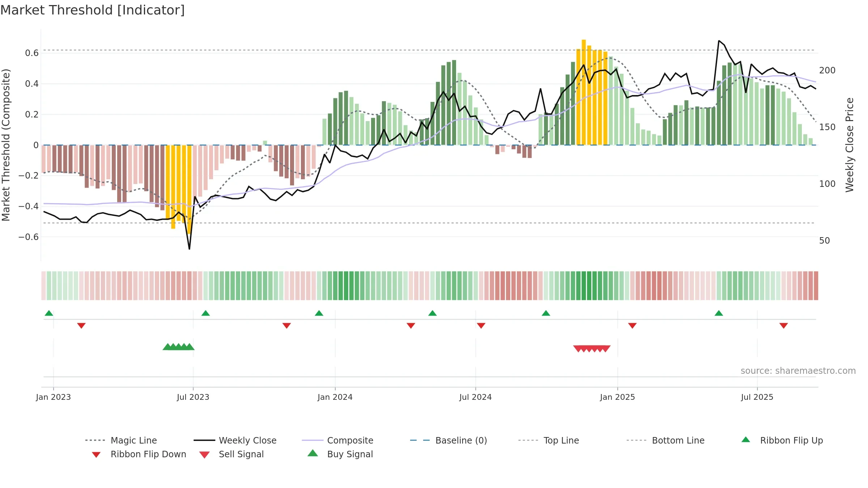
Task: Click the first ribbon flip up marker near Jan 2023
Action: (x=49, y=313)
